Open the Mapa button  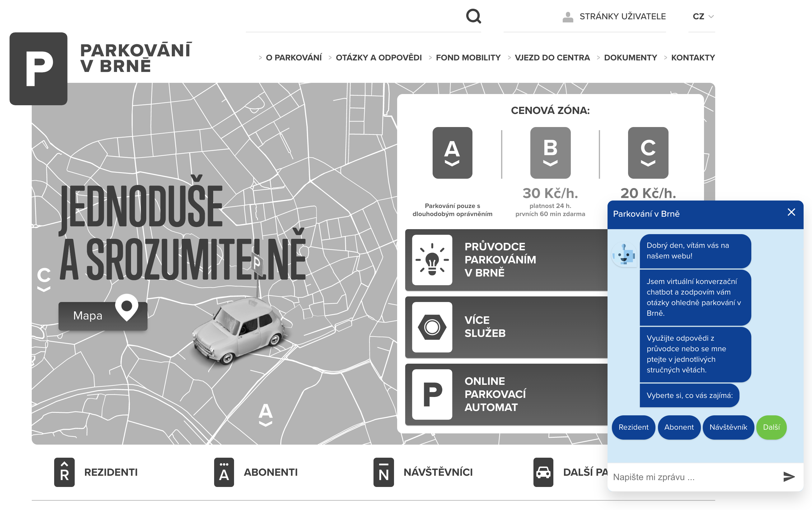point(102,316)
